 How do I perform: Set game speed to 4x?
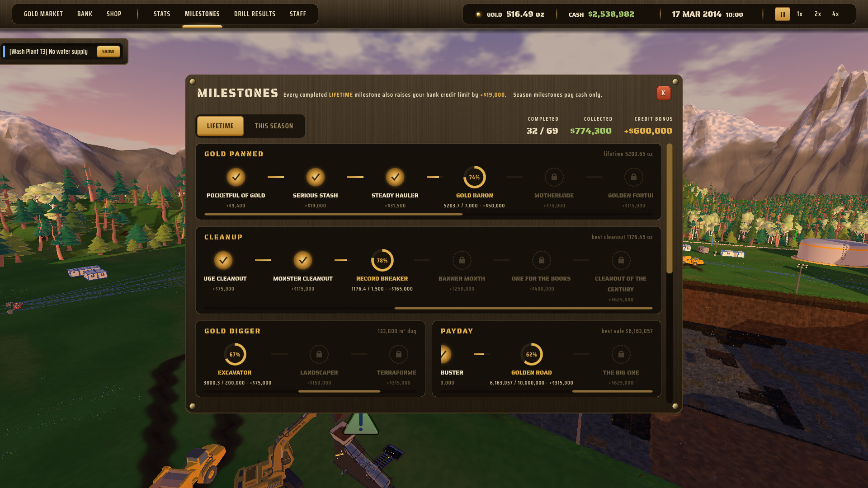point(835,14)
